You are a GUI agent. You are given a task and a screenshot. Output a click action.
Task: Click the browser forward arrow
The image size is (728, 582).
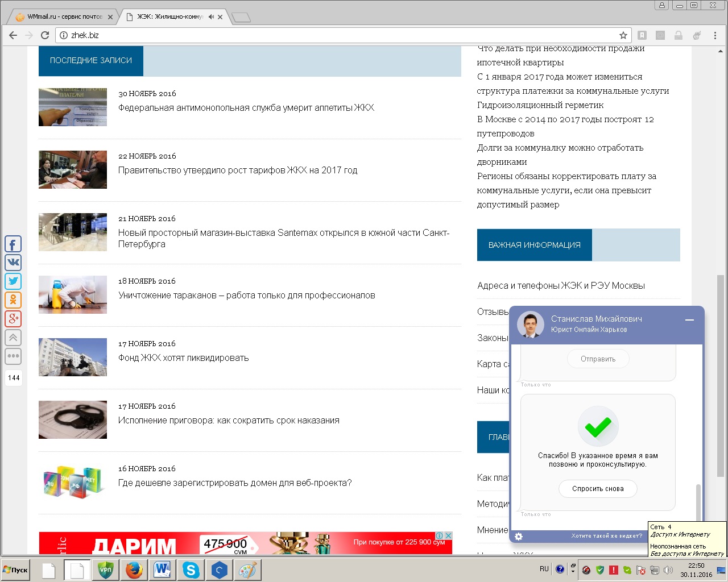click(29, 35)
